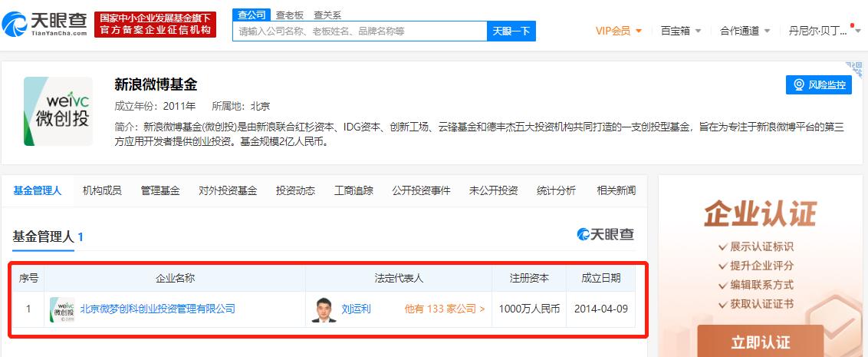Click the 企业名称 column header
The height and width of the screenshot is (357, 868).
pyautogui.click(x=175, y=278)
